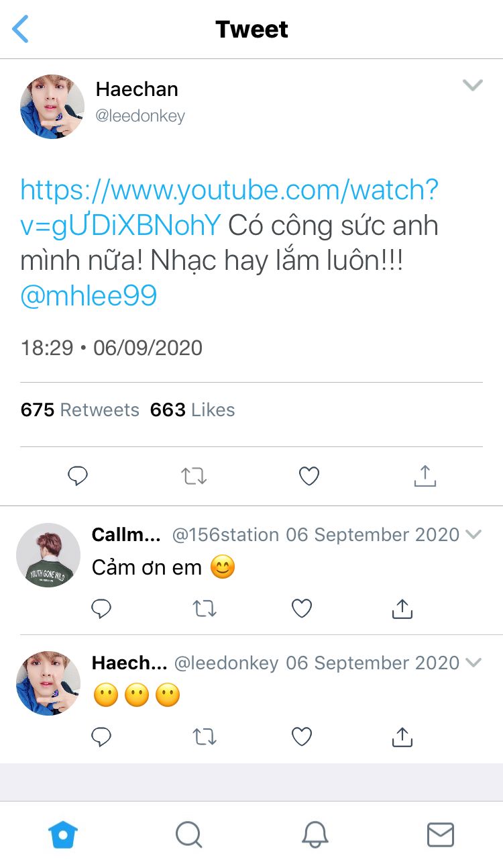This screenshot has width=503, height=868.
Task: Go back using the top-left arrow
Action: (21, 30)
